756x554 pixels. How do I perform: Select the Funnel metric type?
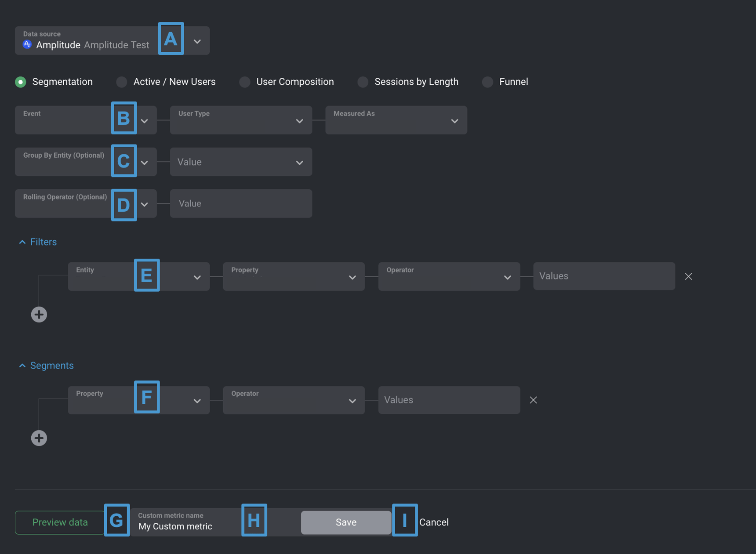487,82
